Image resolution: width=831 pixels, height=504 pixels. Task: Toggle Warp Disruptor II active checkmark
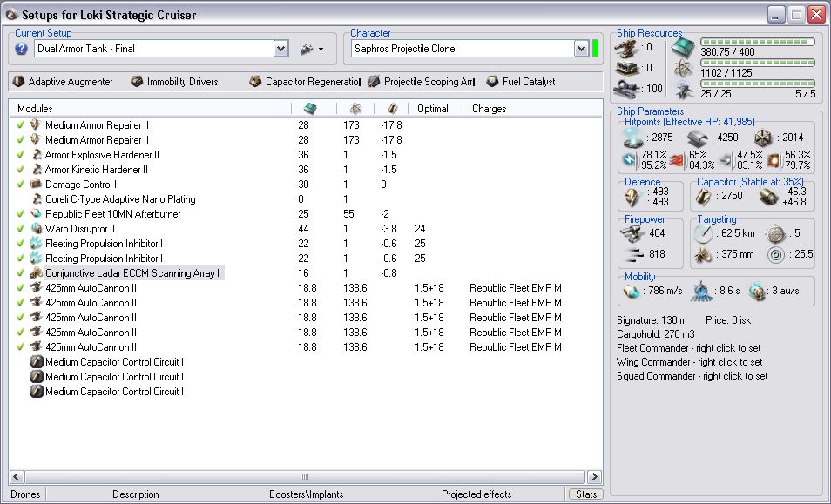pos(20,229)
